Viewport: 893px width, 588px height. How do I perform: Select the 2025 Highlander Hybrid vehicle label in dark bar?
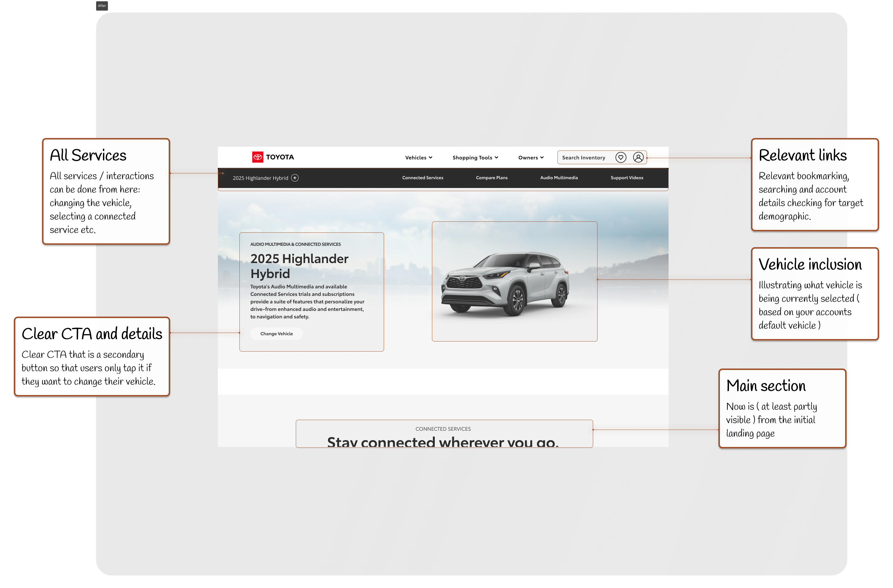point(260,178)
